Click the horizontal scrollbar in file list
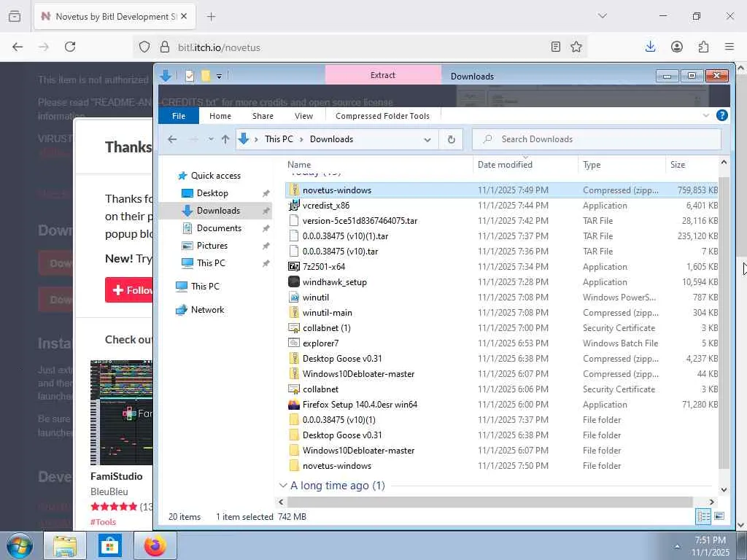Viewport: 747px width, 560px height. coord(489,502)
